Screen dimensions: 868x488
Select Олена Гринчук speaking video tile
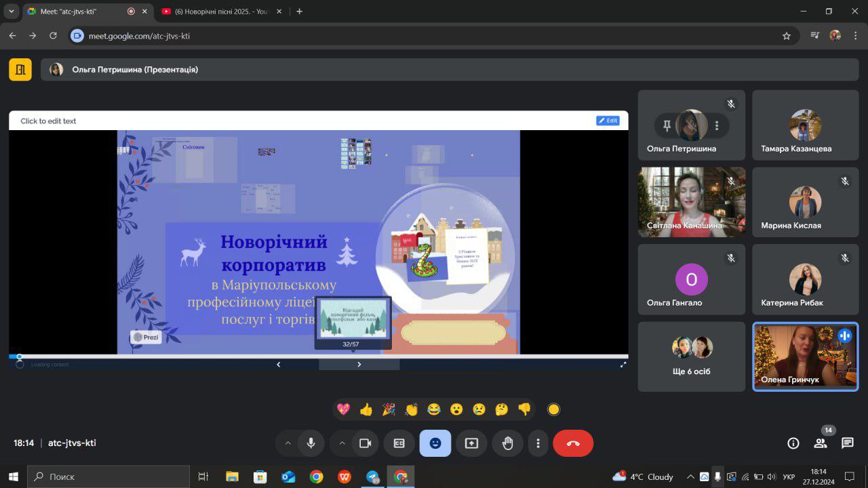pos(805,357)
